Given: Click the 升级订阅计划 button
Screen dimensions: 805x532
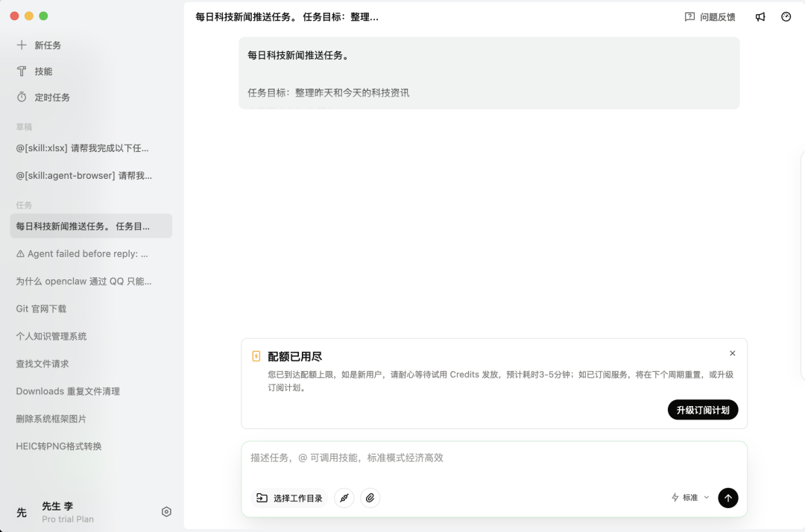Looking at the screenshot, I should (702, 410).
